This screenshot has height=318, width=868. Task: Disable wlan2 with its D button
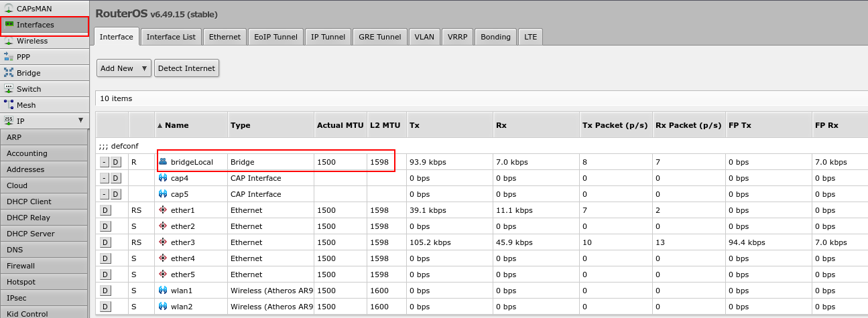click(105, 307)
